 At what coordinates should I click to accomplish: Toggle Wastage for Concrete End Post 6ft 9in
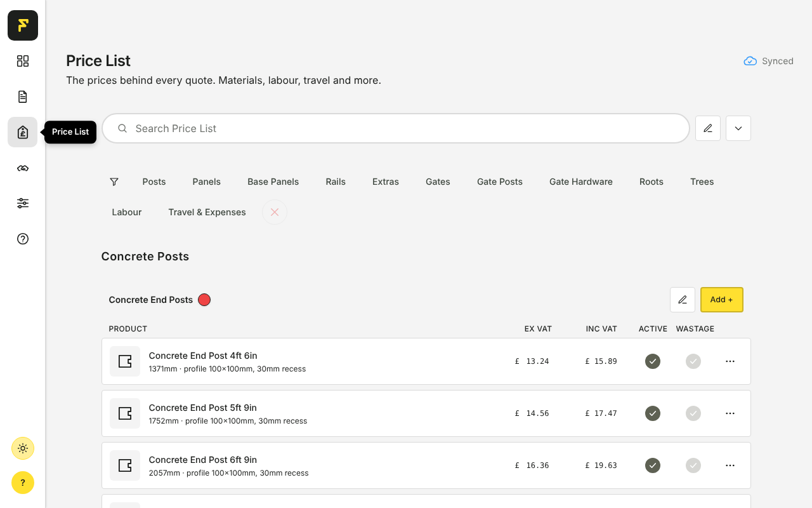click(x=693, y=465)
